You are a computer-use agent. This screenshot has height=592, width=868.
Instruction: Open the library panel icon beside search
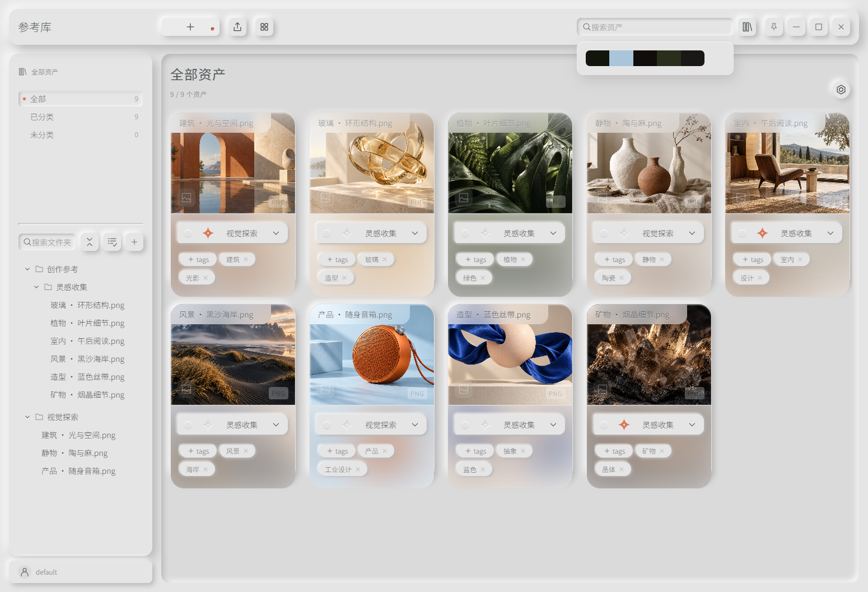(747, 27)
